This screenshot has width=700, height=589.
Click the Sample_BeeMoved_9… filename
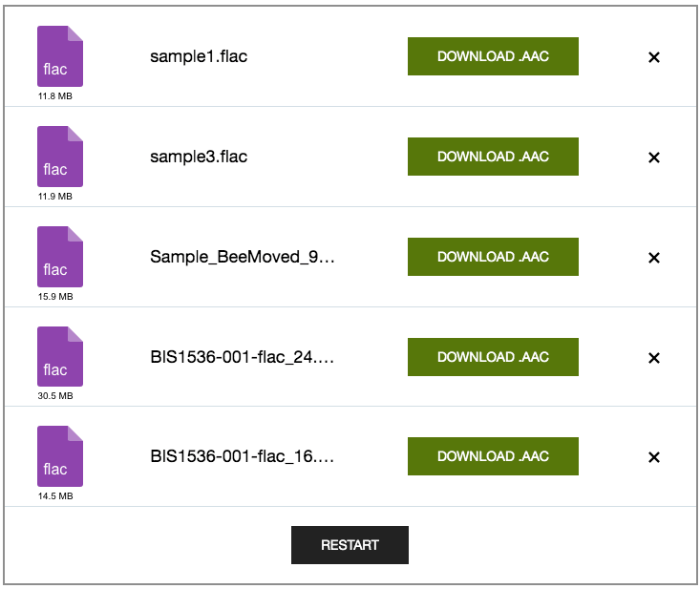[x=243, y=257]
